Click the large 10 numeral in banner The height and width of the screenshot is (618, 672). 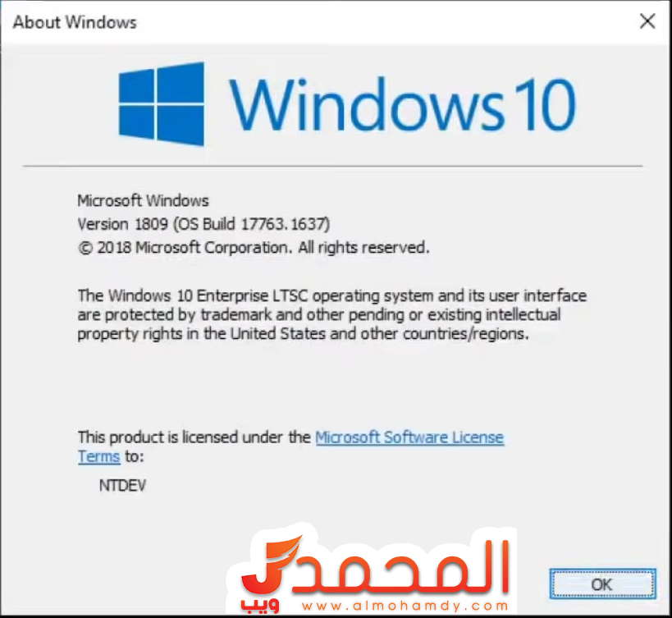coord(545,104)
